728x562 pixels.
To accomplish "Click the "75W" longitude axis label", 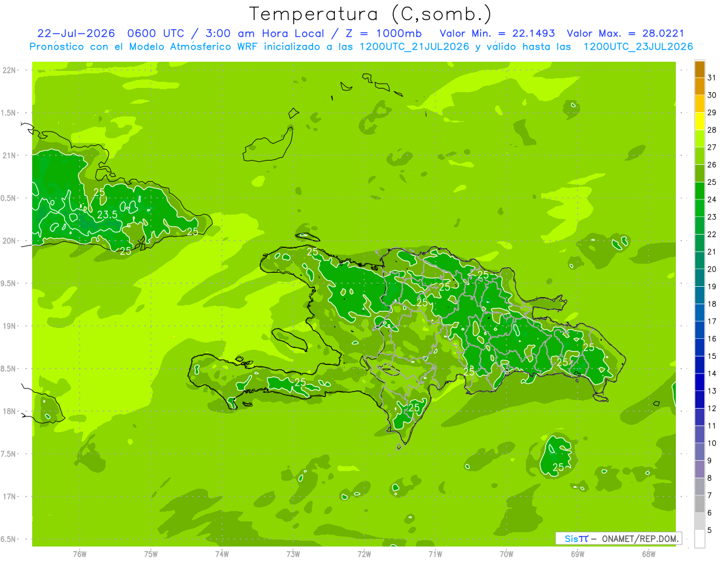I will coord(151,554).
